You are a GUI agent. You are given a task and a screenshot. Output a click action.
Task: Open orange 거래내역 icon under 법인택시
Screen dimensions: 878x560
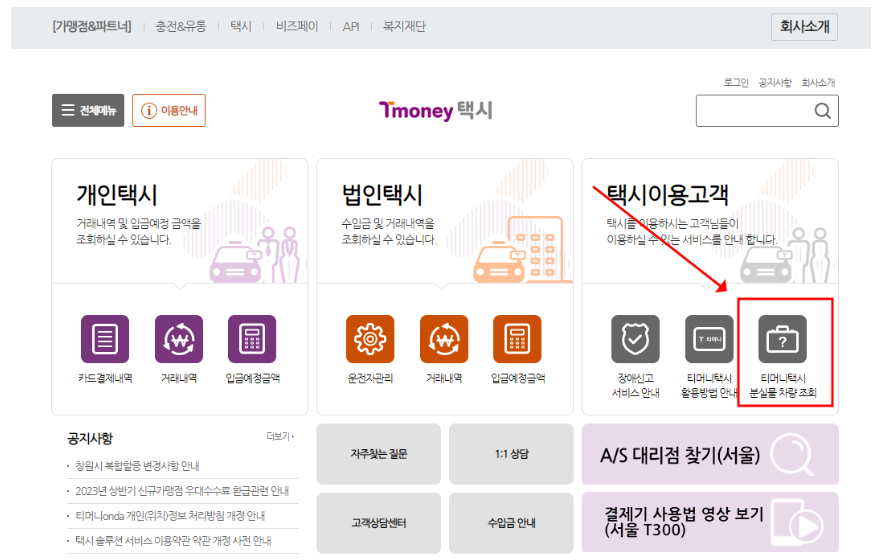pyautogui.click(x=444, y=339)
